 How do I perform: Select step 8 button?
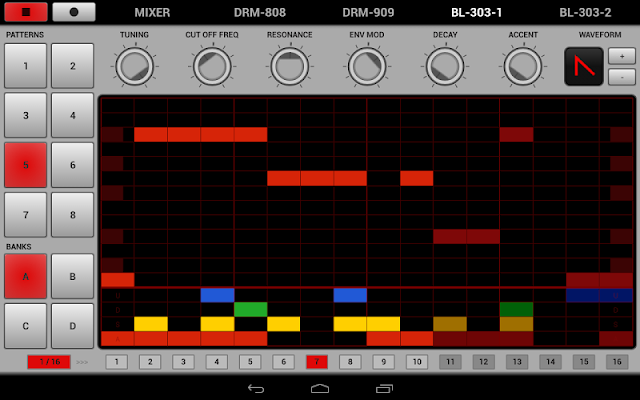coord(350,362)
